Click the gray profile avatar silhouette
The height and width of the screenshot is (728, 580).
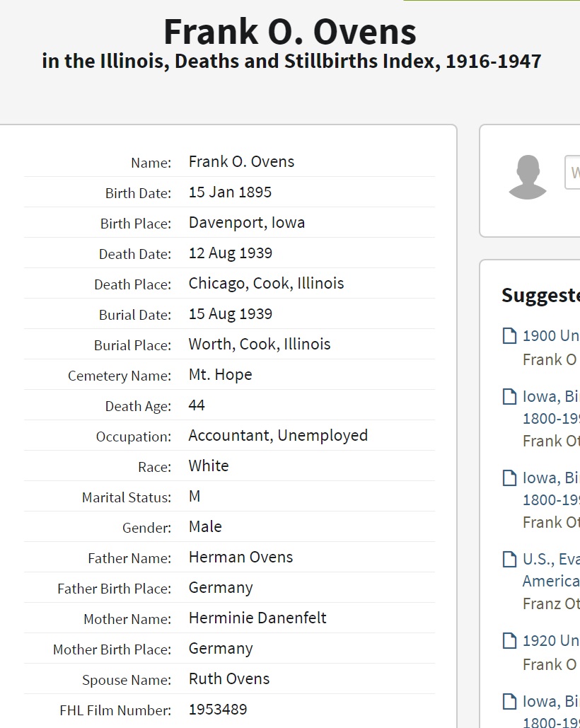pos(527,177)
